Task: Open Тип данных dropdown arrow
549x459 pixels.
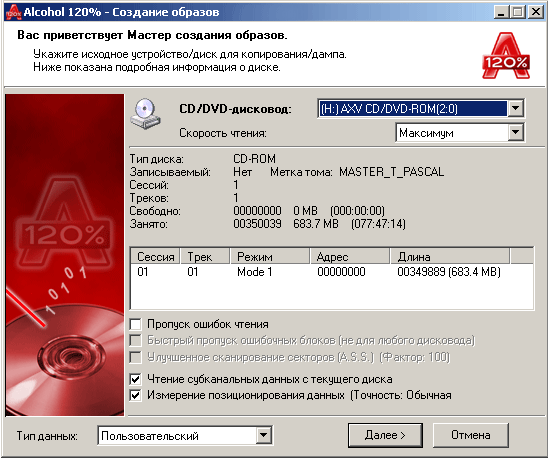Action: (x=263, y=436)
